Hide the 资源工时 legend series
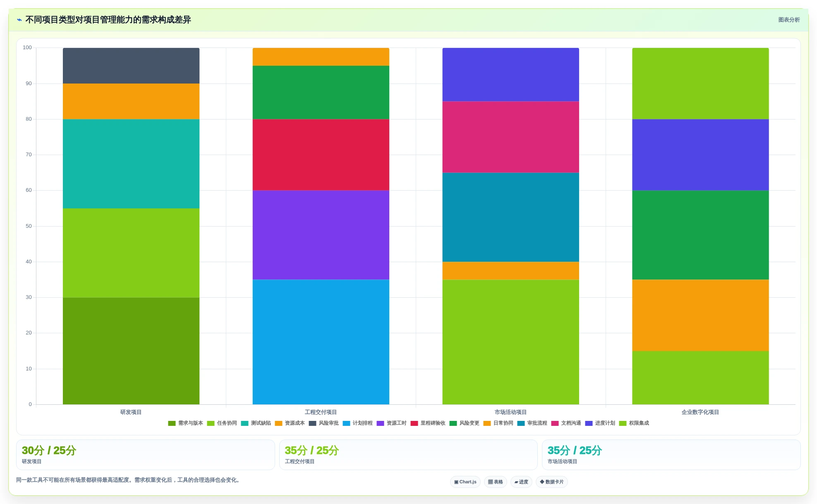 pos(391,423)
